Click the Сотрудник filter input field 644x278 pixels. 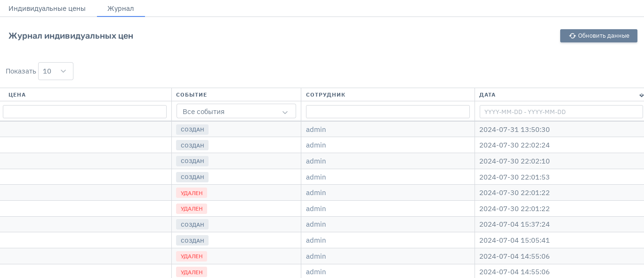pyautogui.click(x=387, y=112)
